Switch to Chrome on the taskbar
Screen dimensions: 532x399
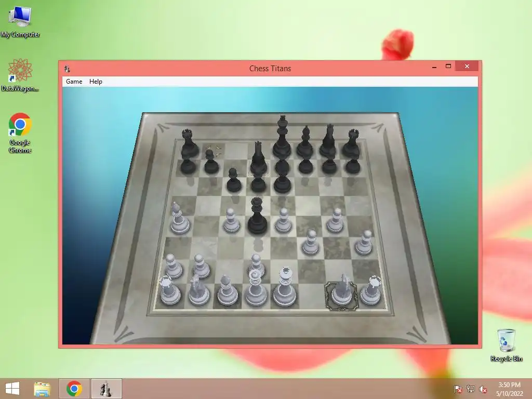click(x=74, y=389)
